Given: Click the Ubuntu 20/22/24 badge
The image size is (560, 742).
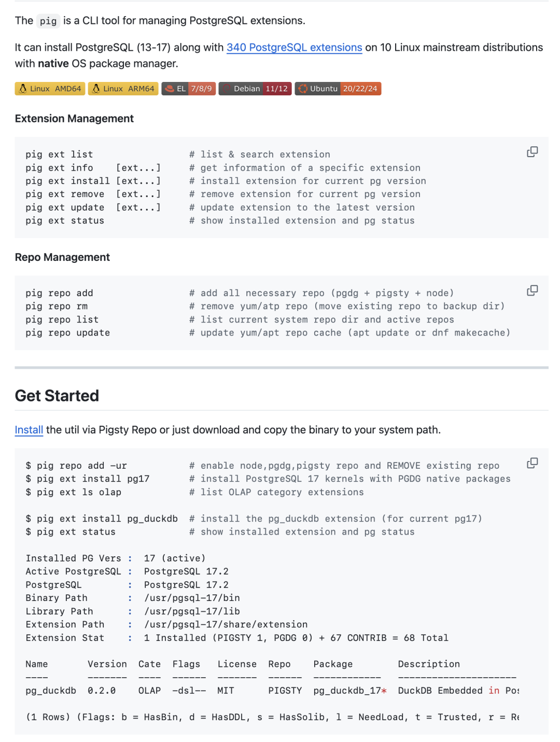Looking at the screenshot, I should 338,89.
